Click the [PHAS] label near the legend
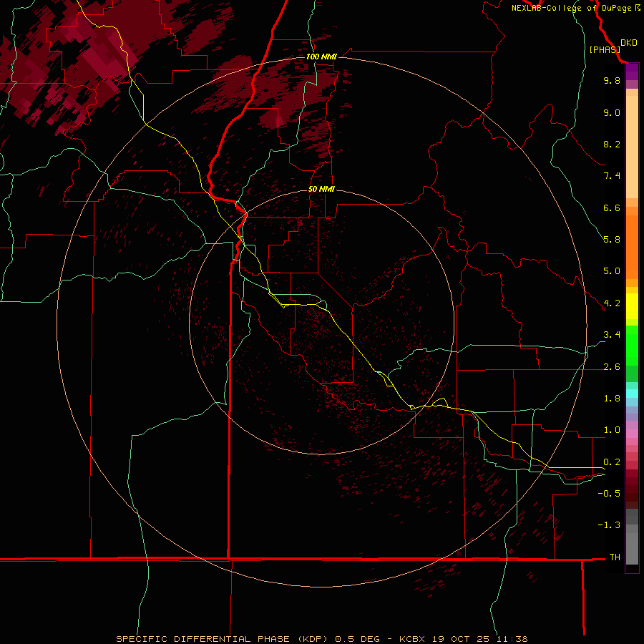This screenshot has height=644, width=644. (x=605, y=50)
